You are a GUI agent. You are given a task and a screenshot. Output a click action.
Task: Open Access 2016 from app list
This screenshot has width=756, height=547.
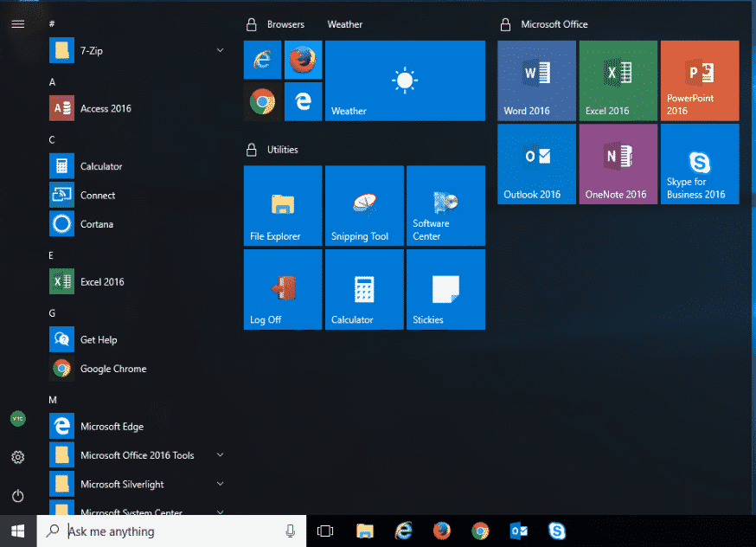[138, 108]
